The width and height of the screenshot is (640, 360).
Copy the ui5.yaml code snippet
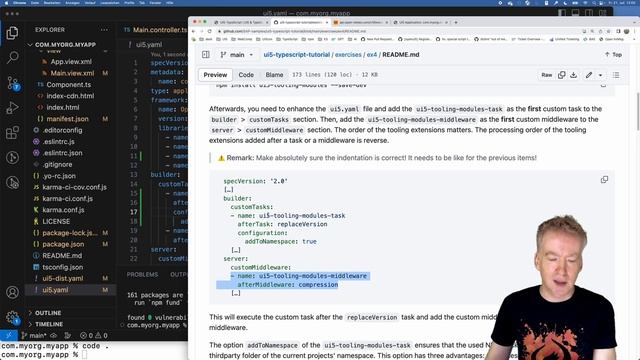click(x=604, y=180)
